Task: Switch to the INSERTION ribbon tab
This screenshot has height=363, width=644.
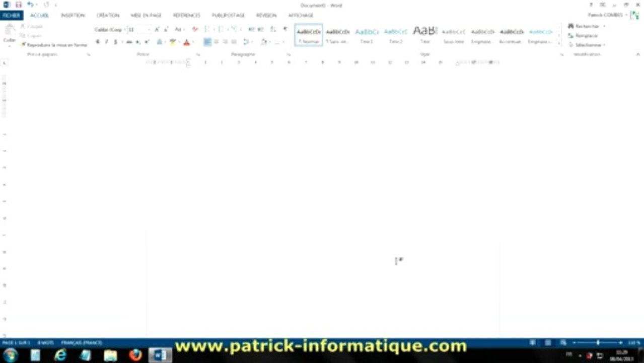Action: (x=73, y=16)
